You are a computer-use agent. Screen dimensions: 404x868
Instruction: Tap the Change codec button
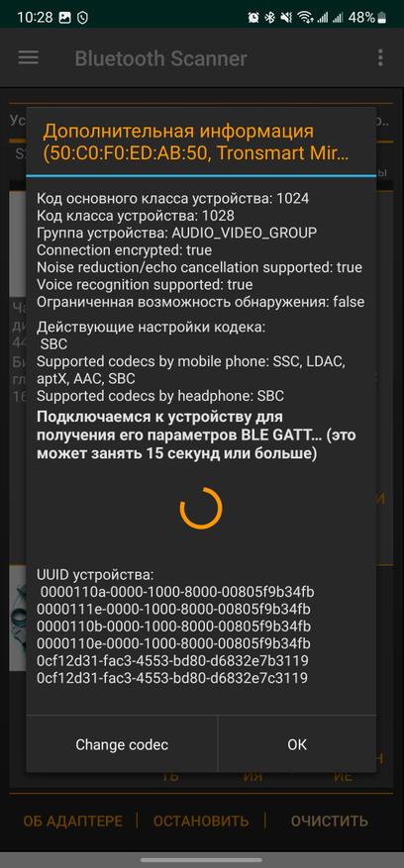tap(122, 744)
